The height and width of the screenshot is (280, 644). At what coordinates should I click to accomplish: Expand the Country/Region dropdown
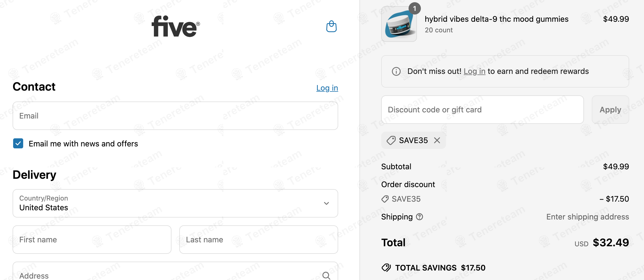point(175,203)
